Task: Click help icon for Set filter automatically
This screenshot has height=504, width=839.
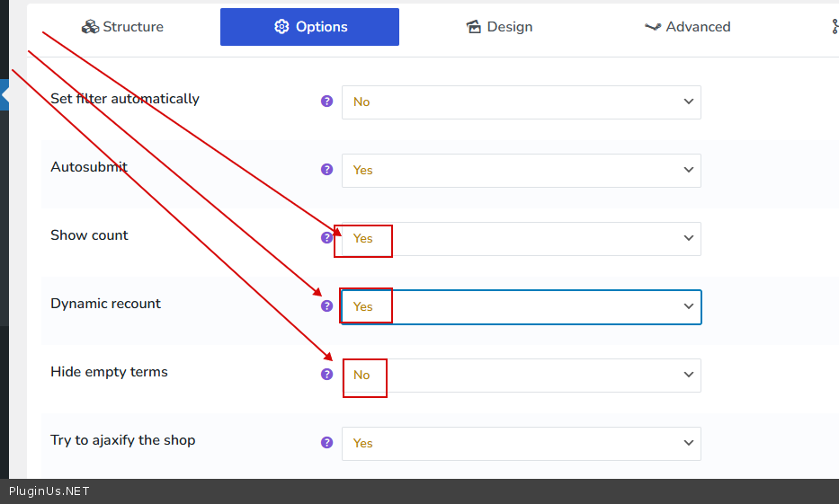Action: point(327,102)
